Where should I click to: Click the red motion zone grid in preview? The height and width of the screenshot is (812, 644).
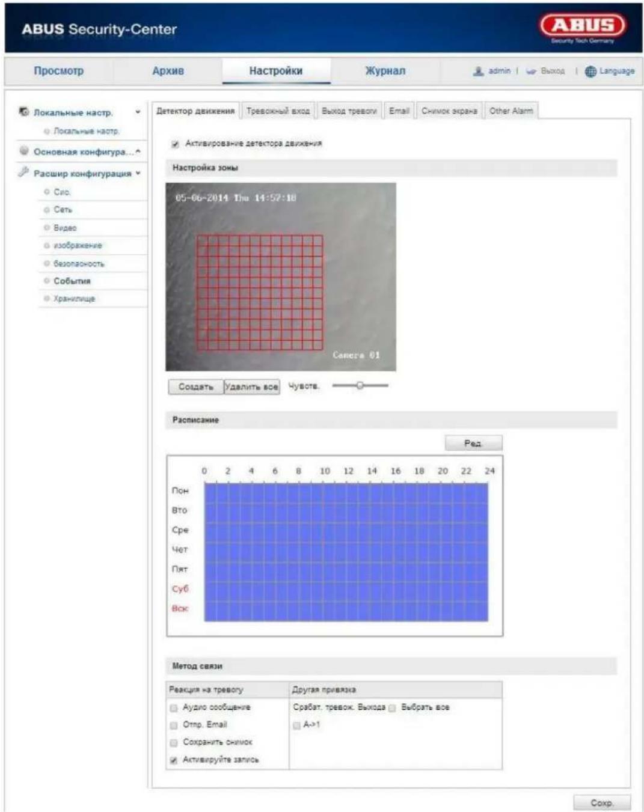point(260,293)
